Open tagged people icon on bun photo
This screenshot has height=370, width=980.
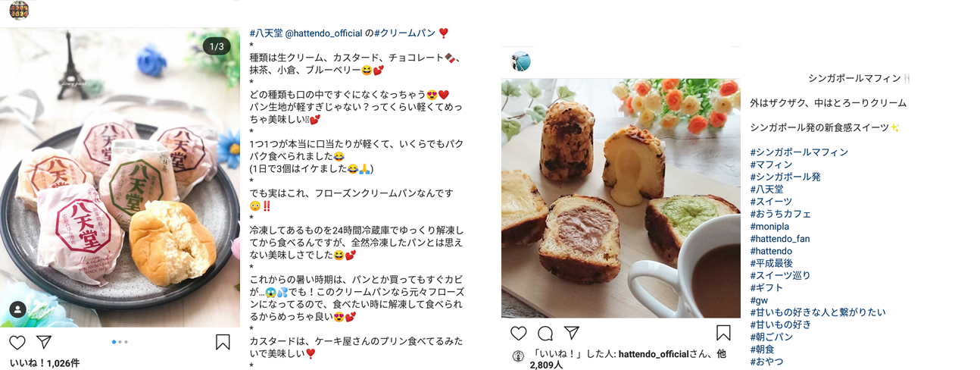[x=18, y=309]
